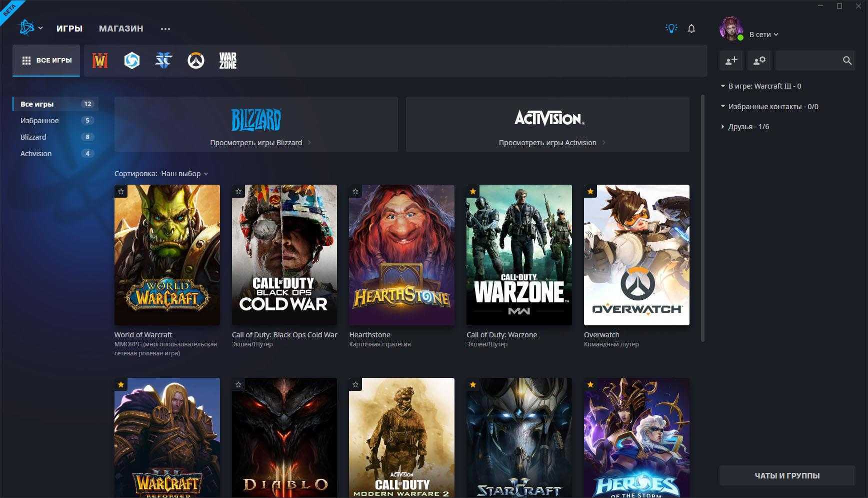Open Call of Duty: Black Ops Cold War title
868x498 pixels.
tap(284, 335)
